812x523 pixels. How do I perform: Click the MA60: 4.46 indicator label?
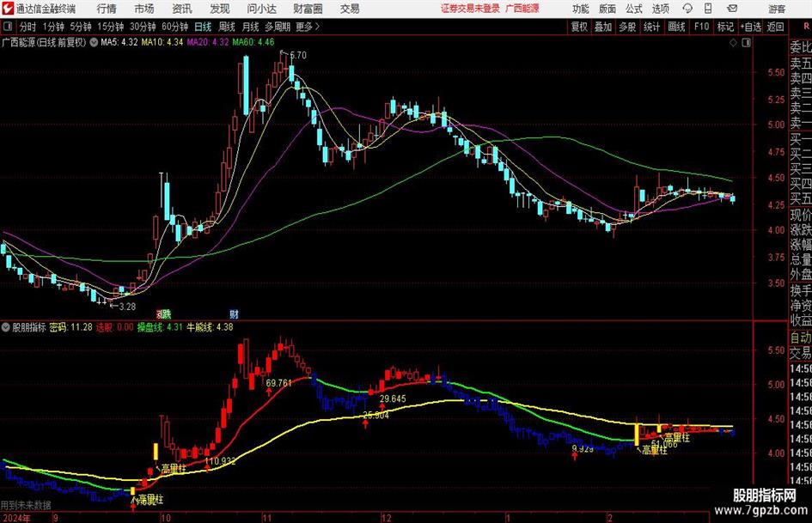pos(253,42)
